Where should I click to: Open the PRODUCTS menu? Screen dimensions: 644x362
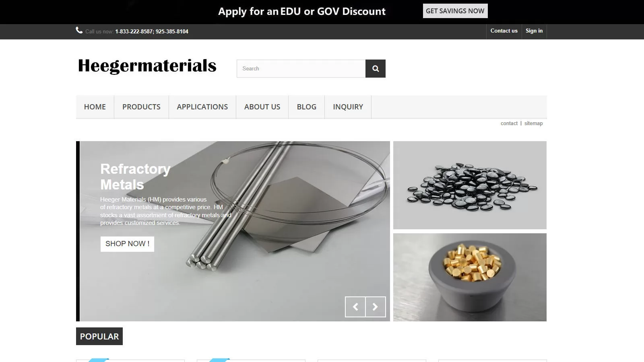pos(141,107)
